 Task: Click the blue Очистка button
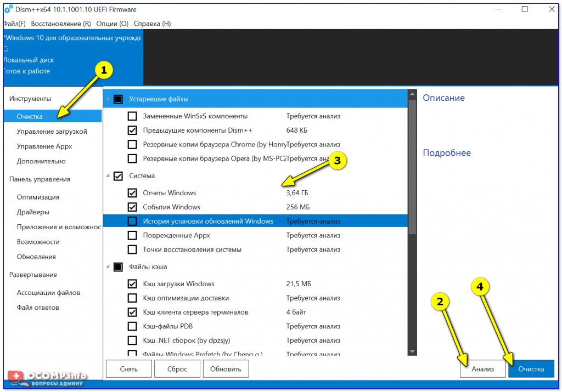[531, 369]
